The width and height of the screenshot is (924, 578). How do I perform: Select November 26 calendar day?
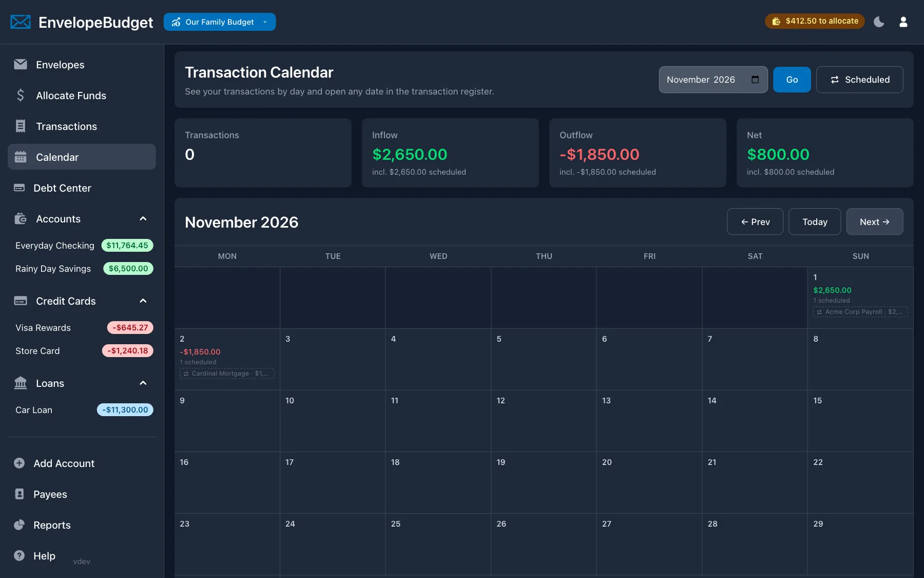tap(544, 544)
